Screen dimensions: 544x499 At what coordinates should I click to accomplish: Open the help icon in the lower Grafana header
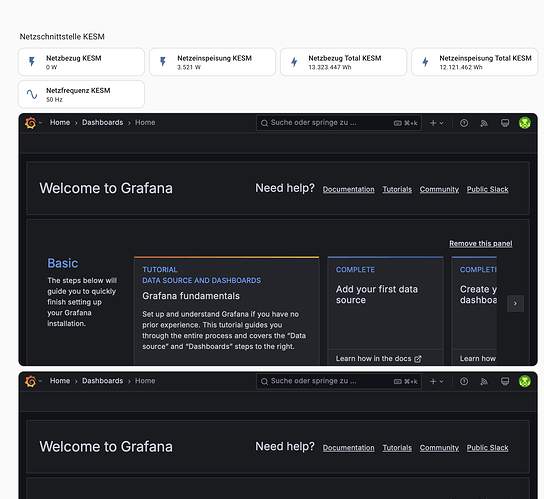click(464, 381)
